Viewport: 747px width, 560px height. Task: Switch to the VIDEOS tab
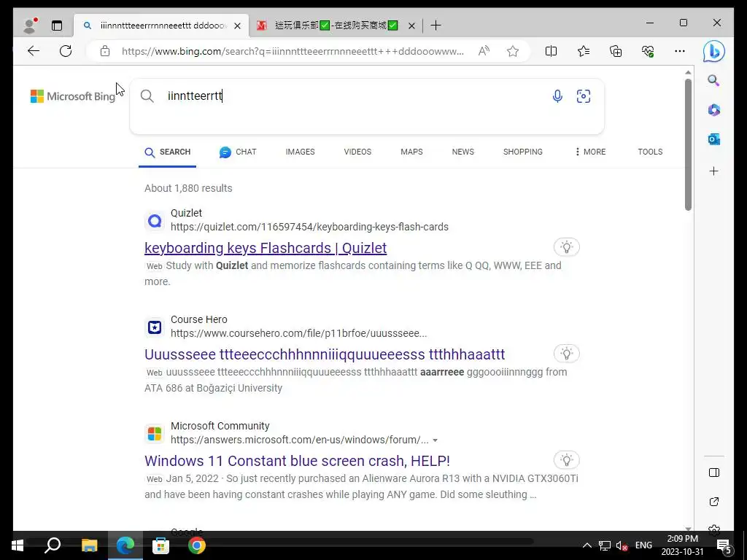(357, 152)
